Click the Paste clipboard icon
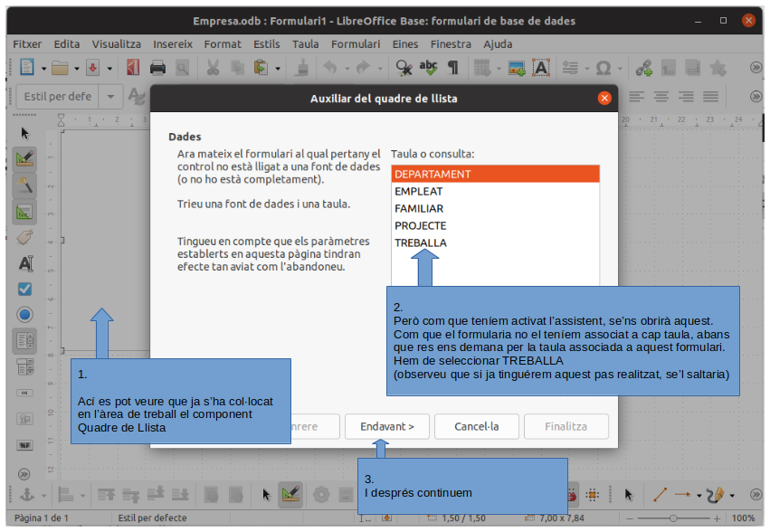Screen dimensions: 770x532 tap(261, 68)
